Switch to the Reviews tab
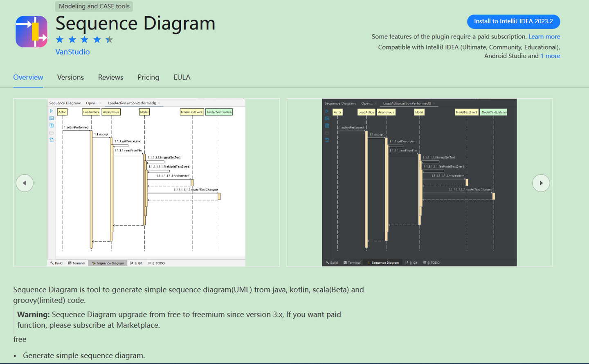 110,77
